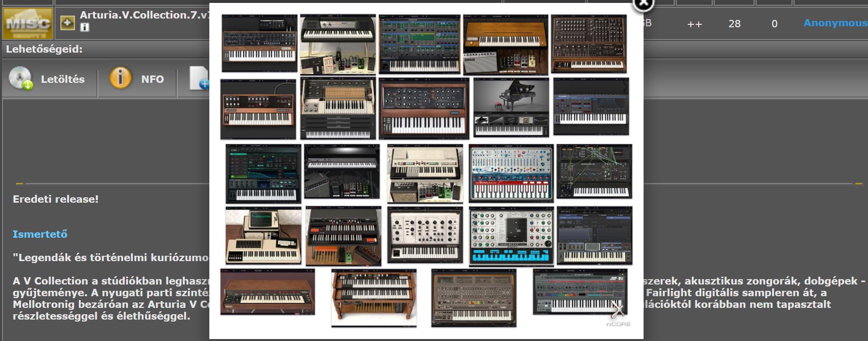The width and height of the screenshot is (868, 341).
Task: Click the Letöltés disc download icon
Action: tap(20, 78)
